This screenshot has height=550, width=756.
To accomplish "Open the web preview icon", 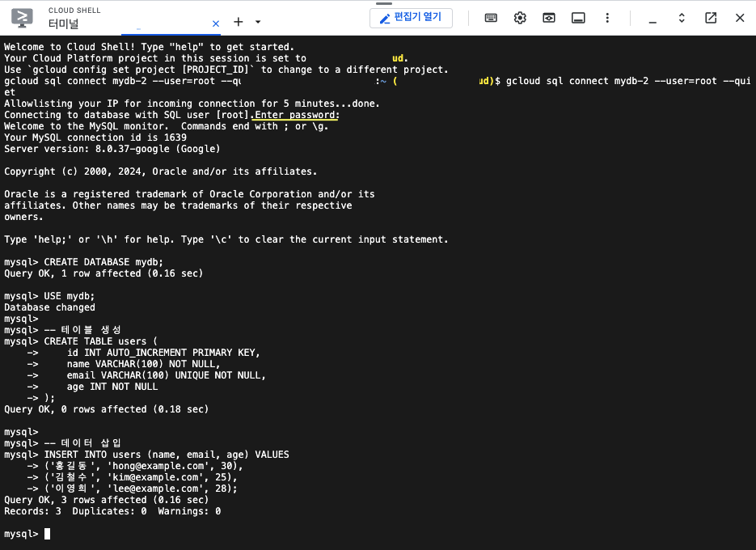I will (549, 18).
